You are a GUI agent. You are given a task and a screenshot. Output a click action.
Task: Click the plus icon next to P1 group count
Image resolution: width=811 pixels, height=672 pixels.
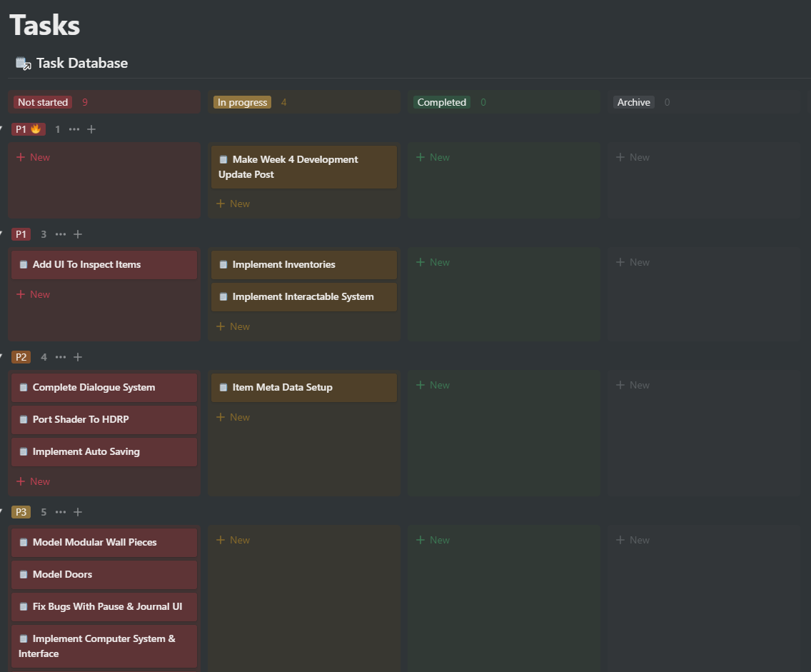[78, 234]
